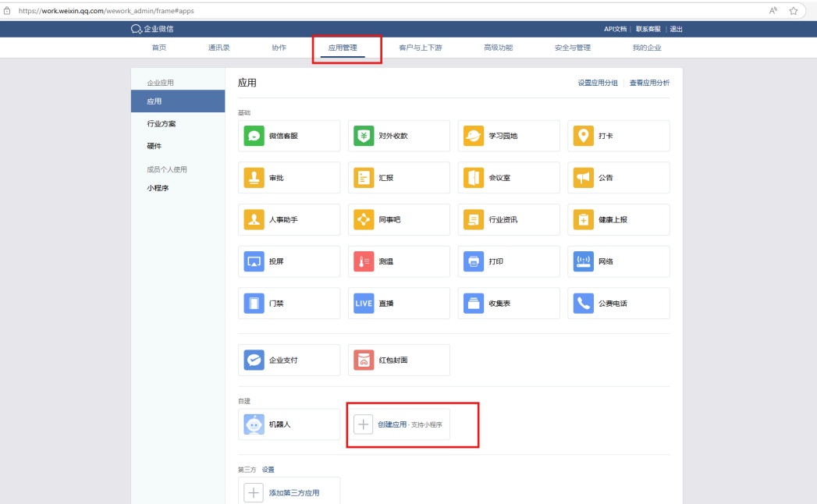Open the 客户与上下游 tab
Image resolution: width=817 pixels, height=504 pixels.
pyautogui.click(x=420, y=48)
